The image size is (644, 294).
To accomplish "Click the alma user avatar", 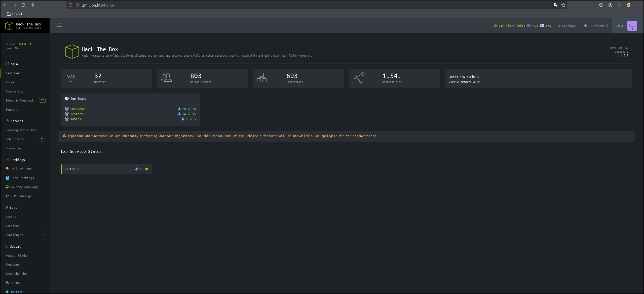I will (x=632, y=26).
